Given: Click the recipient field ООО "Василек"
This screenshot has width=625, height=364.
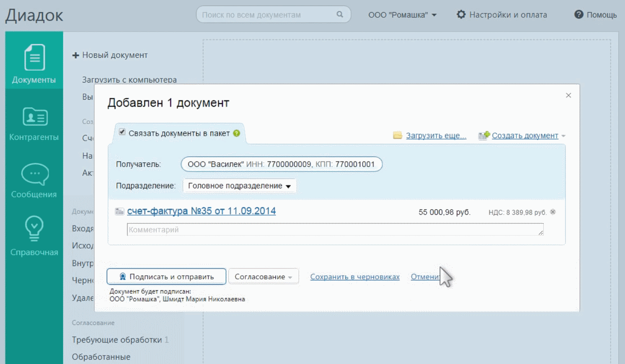Looking at the screenshot, I should coord(281,164).
